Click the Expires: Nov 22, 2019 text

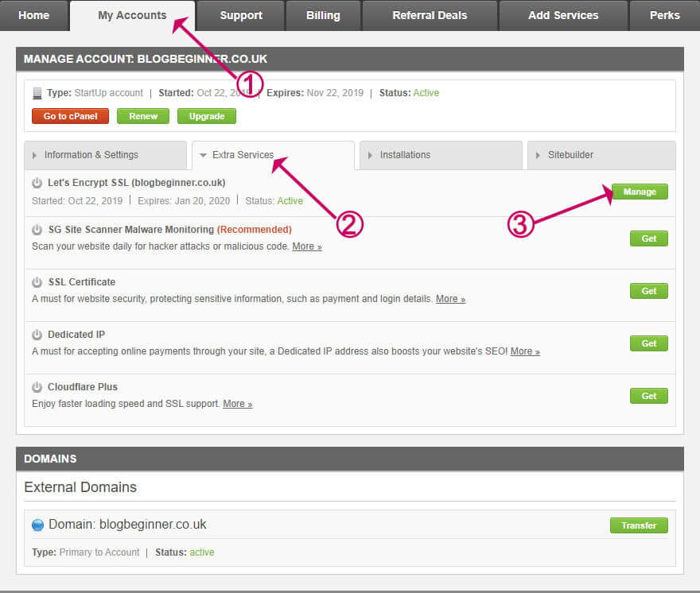pos(315,93)
